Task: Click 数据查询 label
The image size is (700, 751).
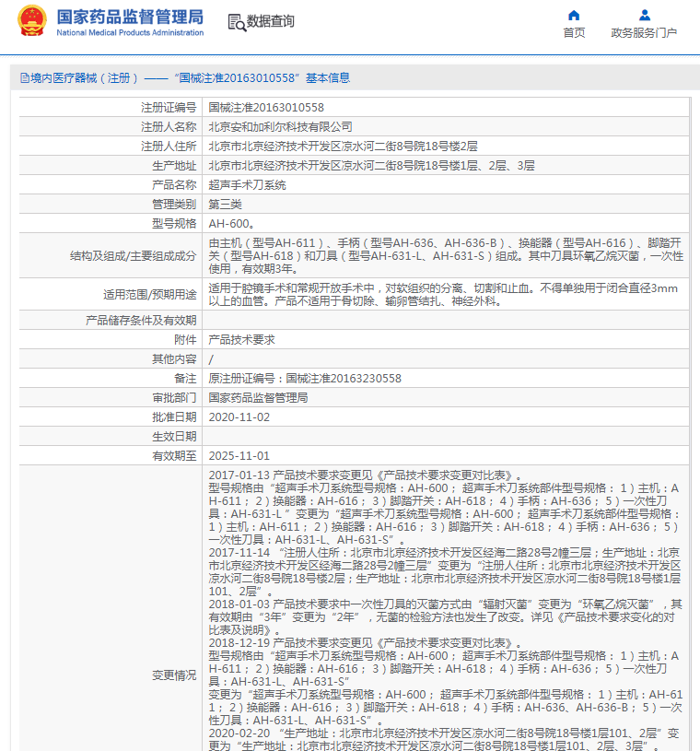Action: [x=271, y=21]
